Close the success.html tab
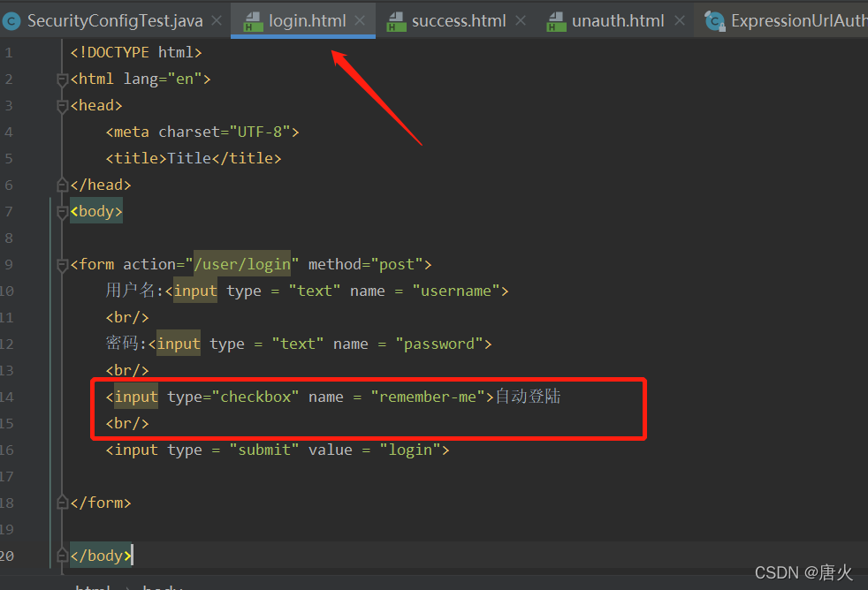 pyautogui.click(x=521, y=21)
